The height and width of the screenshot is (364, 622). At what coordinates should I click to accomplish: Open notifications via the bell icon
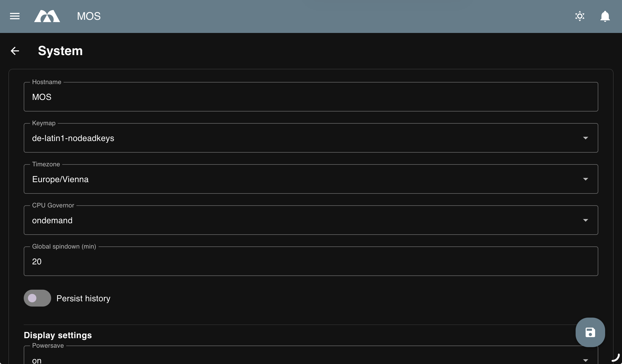pyautogui.click(x=605, y=16)
